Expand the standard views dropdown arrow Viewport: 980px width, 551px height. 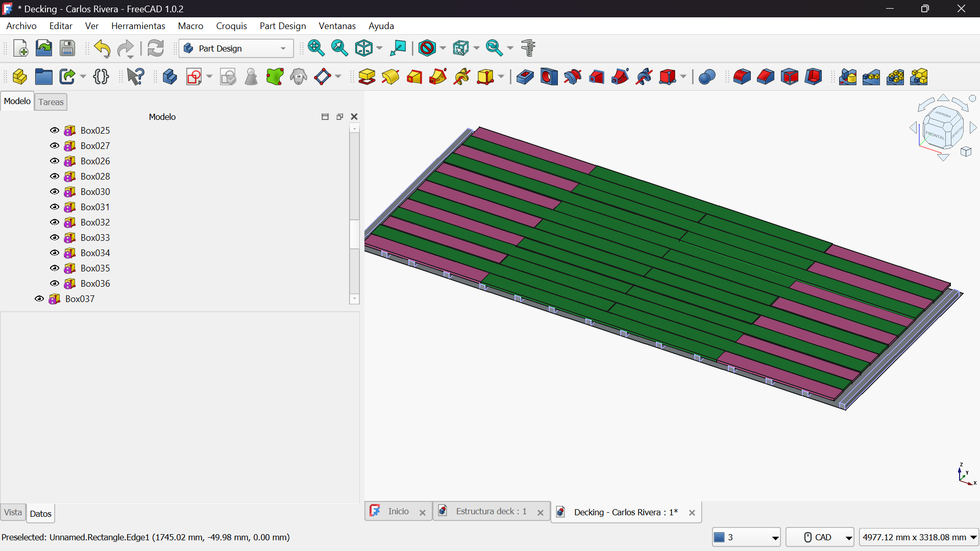coord(379,48)
